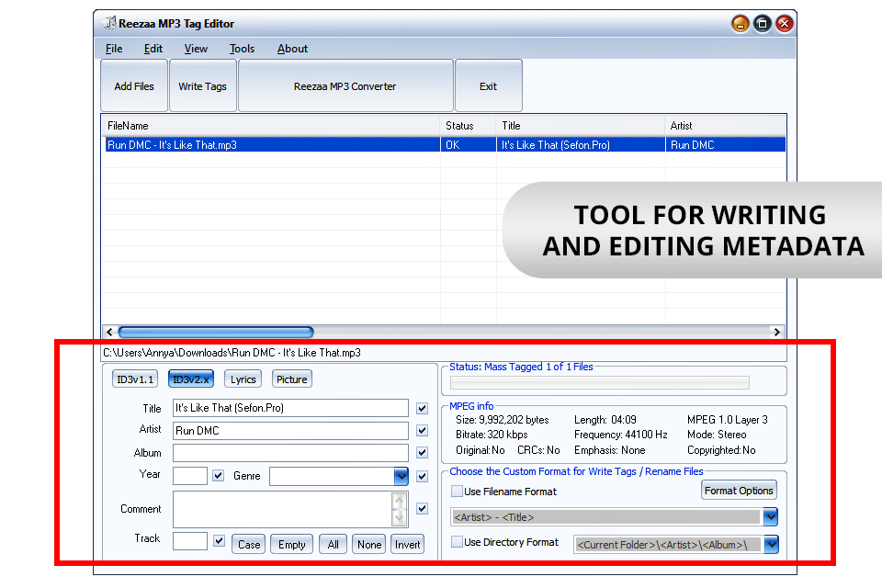Click the OK status cell

468,144
